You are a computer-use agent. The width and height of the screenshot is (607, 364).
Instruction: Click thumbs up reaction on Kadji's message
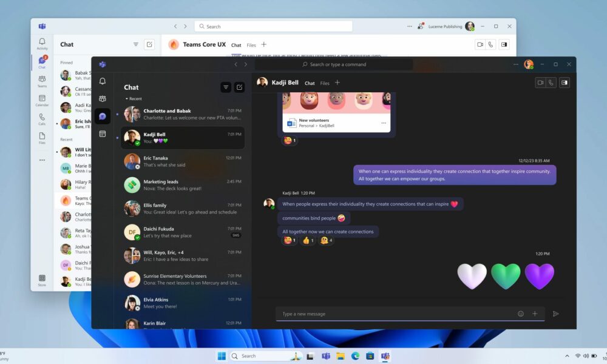tap(308, 241)
